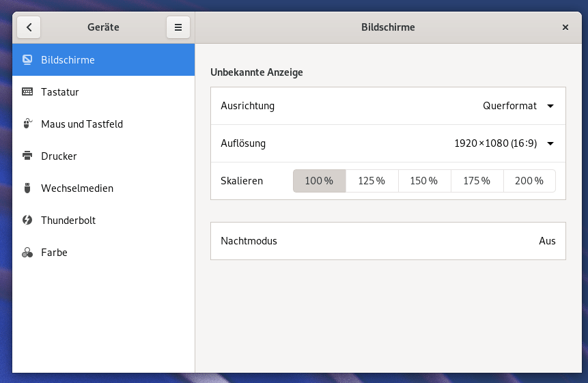Click the Farbe color circles icon

27,252
